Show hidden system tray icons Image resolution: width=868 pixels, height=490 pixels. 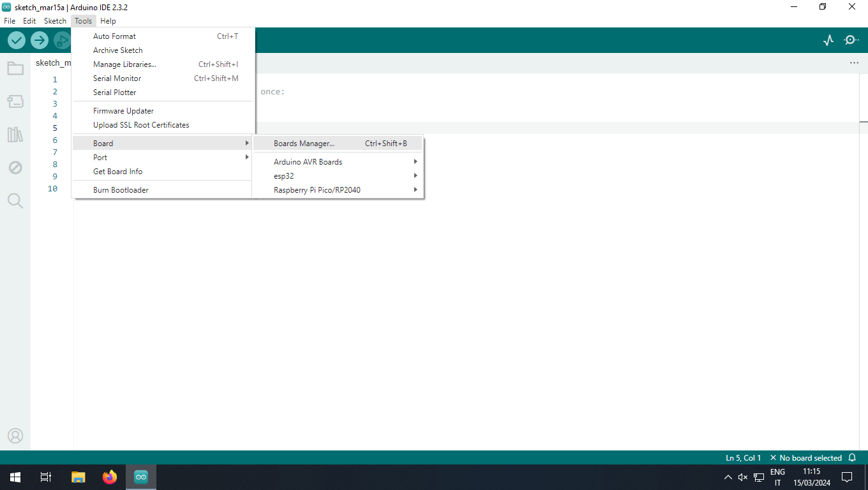[728, 477]
